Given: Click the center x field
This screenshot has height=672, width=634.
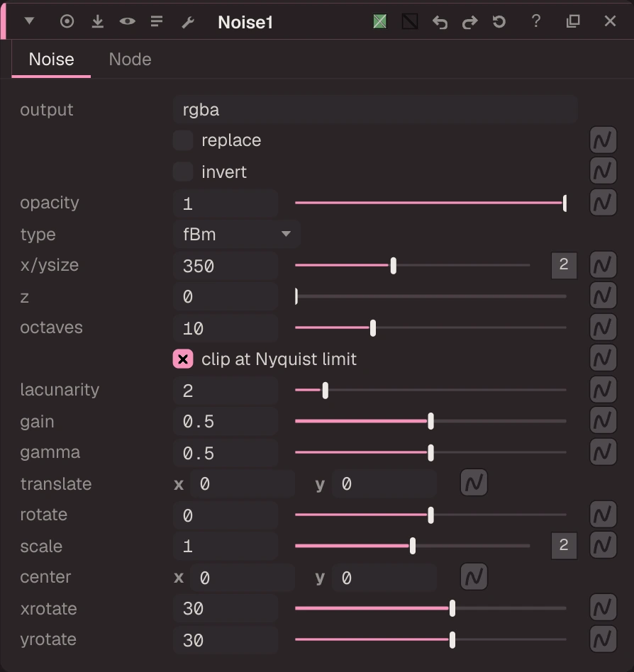Looking at the screenshot, I should 243,578.
